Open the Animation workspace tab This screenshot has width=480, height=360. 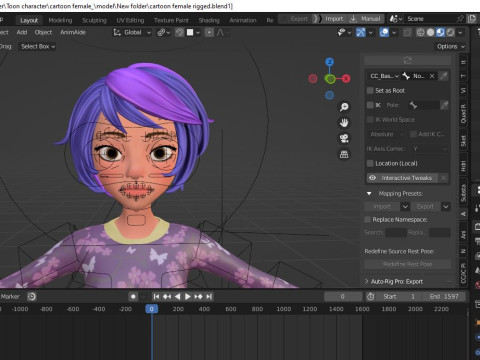pyautogui.click(x=243, y=20)
